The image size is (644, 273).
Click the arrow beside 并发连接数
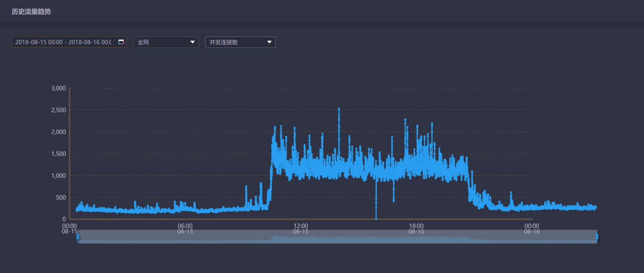pyautogui.click(x=270, y=42)
